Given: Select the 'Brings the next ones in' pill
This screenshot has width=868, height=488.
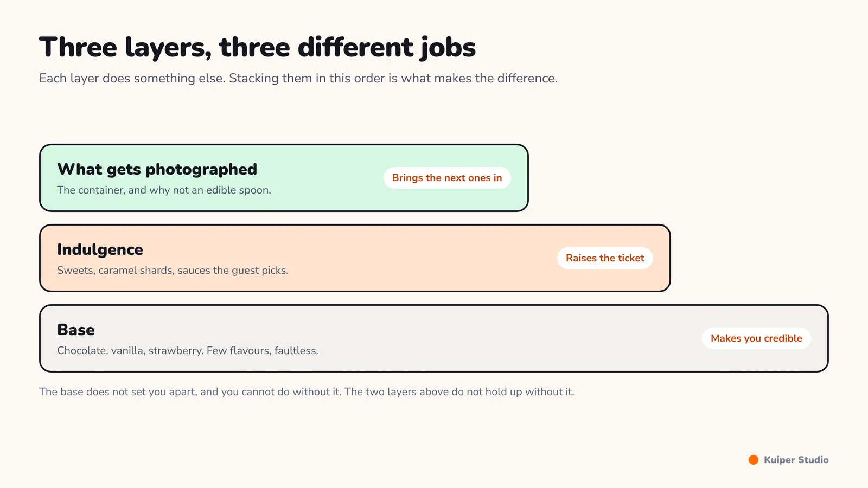Looking at the screenshot, I should (447, 178).
